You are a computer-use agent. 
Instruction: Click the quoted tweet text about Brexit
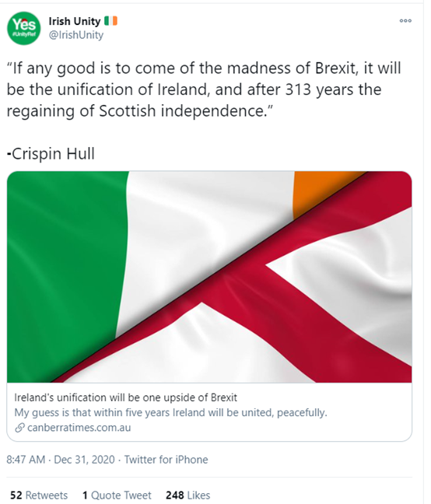point(204,89)
